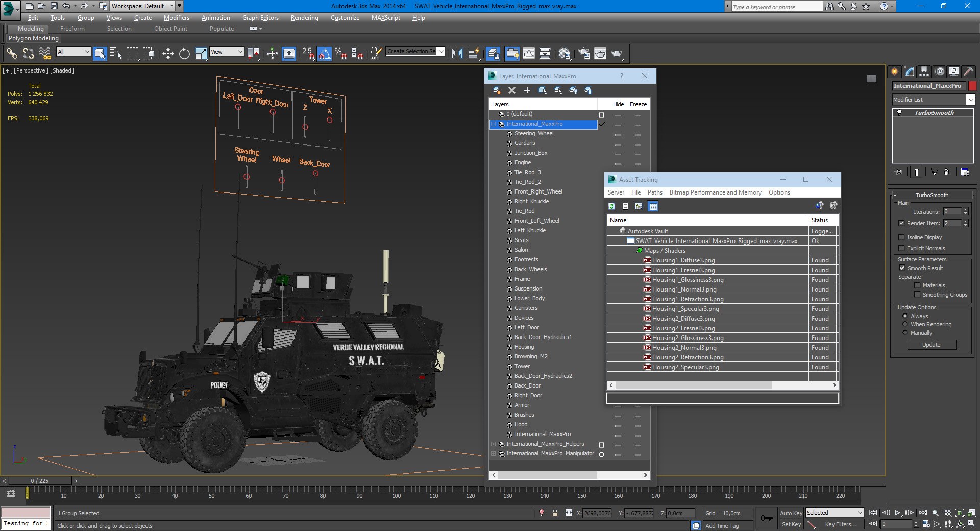Open Bitmap Performance and Memory menu
This screenshot has width=980, height=531.
pos(715,192)
